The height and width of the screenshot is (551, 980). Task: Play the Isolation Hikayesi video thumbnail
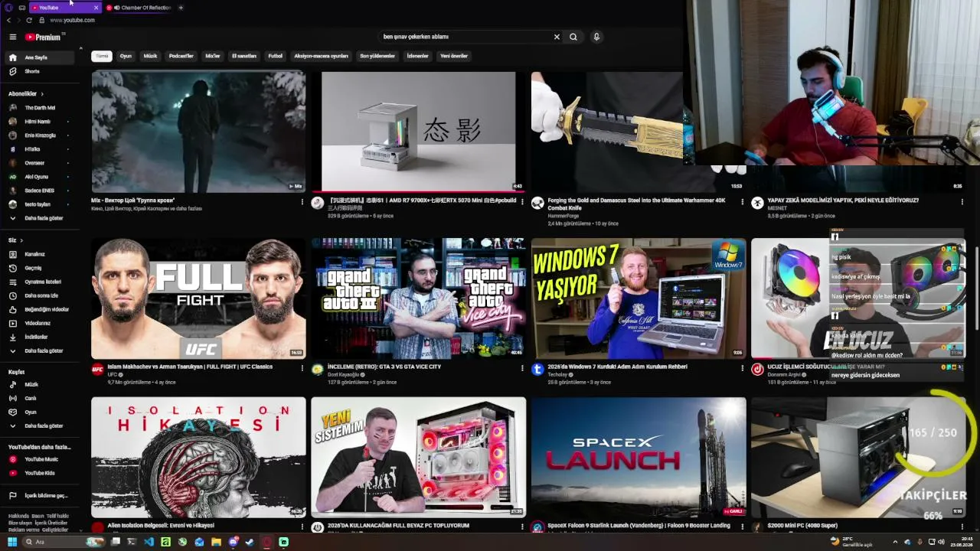198,457
